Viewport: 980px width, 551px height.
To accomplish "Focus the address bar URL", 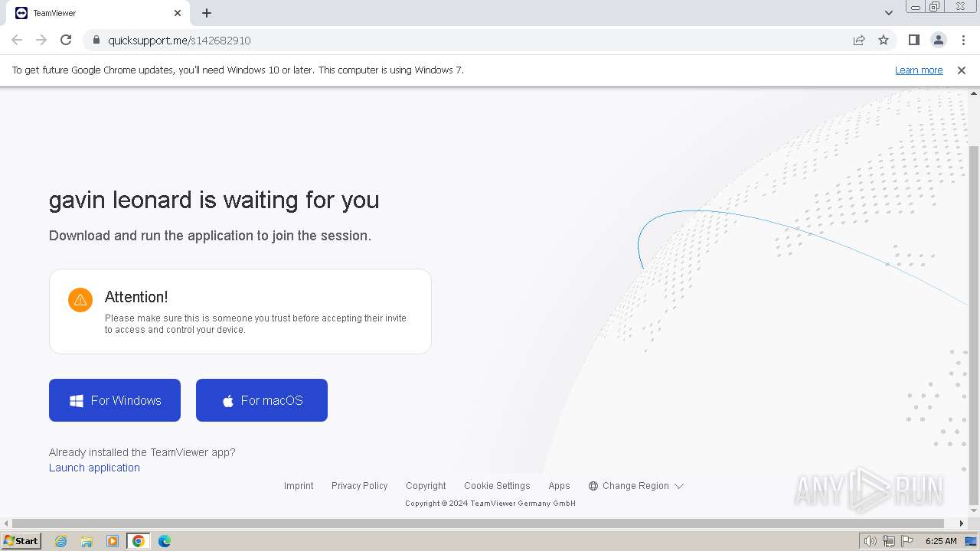I will (x=179, y=40).
